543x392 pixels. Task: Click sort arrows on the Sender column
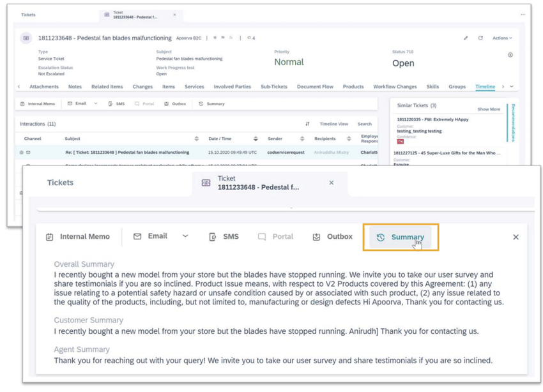tap(302, 139)
